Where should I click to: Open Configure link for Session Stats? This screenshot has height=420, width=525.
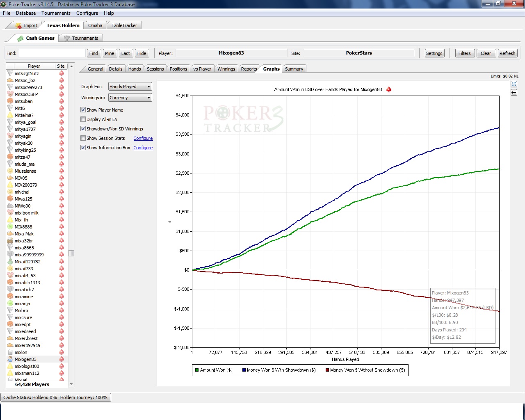[143, 138]
